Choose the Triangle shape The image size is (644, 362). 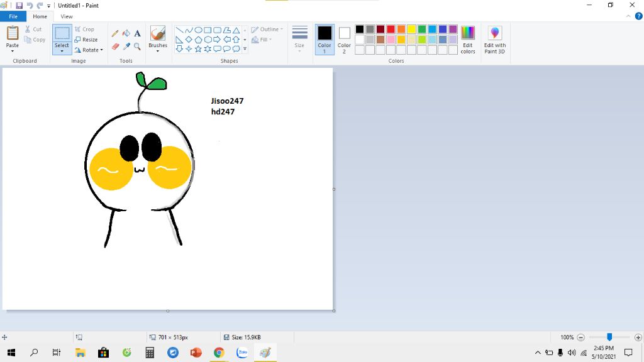point(236,30)
